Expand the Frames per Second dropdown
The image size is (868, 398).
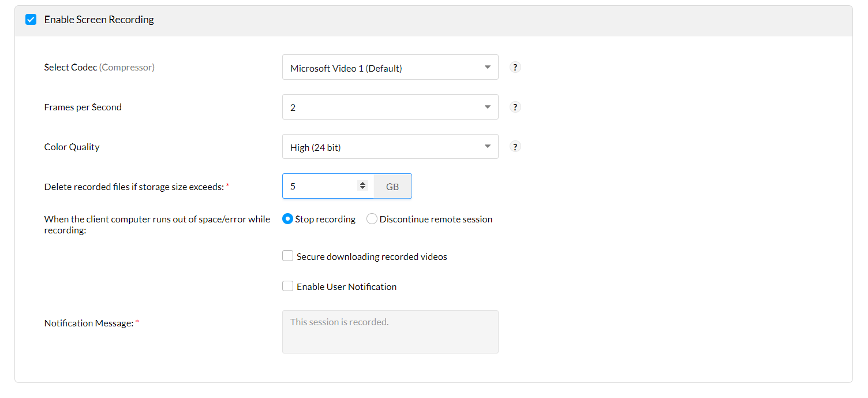tap(390, 107)
